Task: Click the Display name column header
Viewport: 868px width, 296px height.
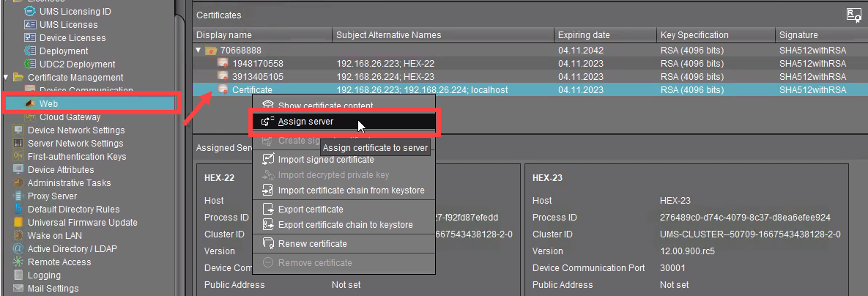Action: point(224,35)
